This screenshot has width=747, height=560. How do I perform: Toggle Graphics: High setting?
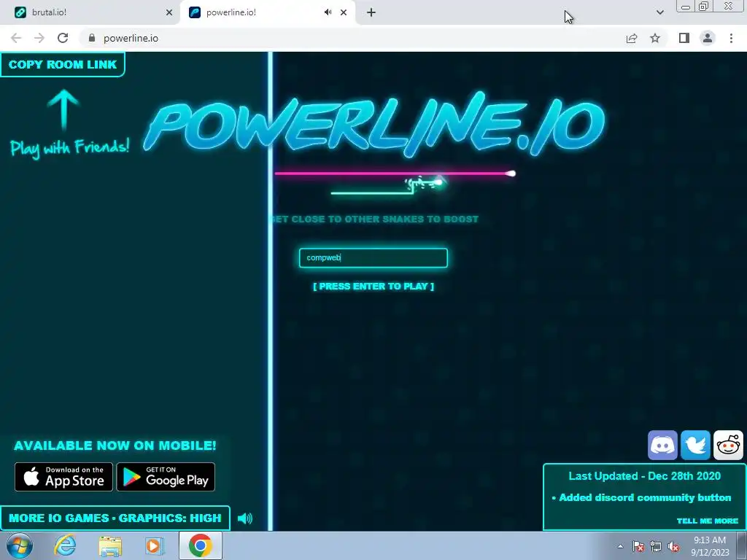tap(170, 518)
